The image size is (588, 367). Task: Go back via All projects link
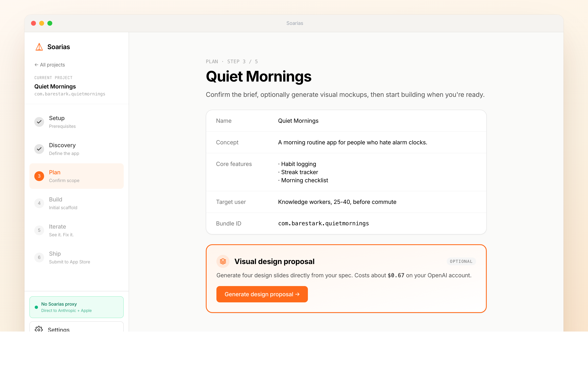click(x=50, y=65)
